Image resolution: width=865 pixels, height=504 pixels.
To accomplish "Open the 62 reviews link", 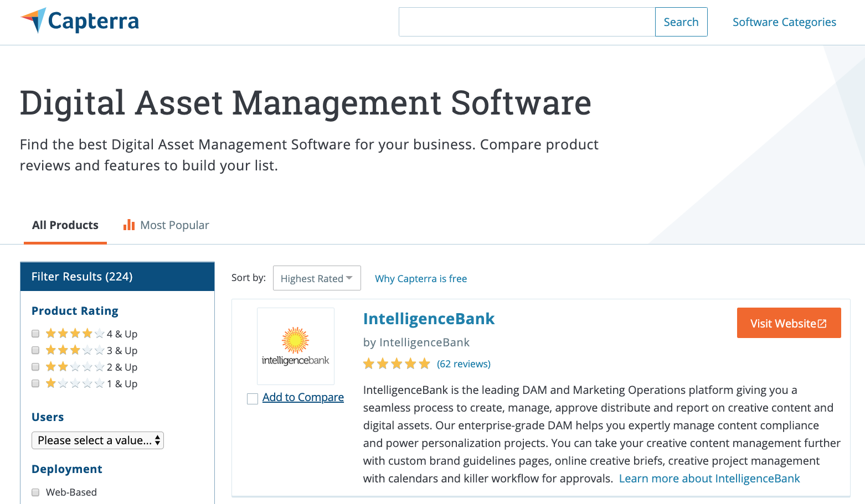I will point(464,364).
